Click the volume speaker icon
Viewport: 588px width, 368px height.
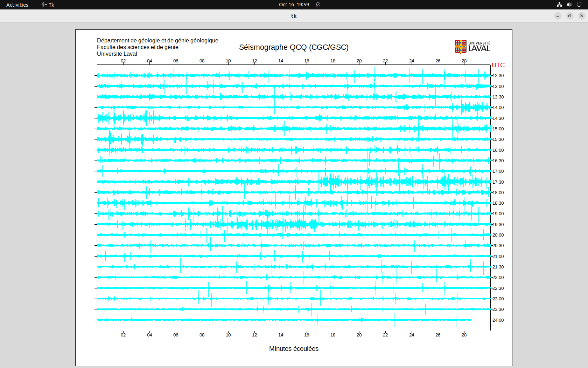tap(569, 5)
